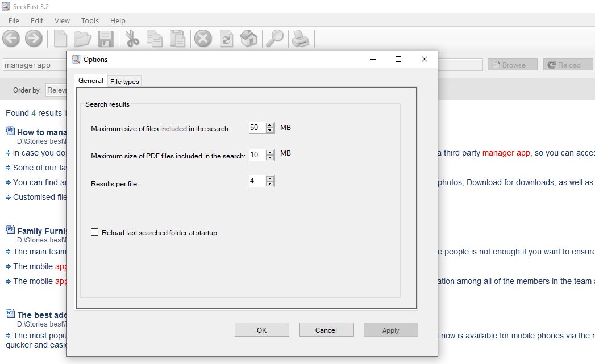Switch to the File types tab
Screen dimensions: 595x364
coord(124,82)
